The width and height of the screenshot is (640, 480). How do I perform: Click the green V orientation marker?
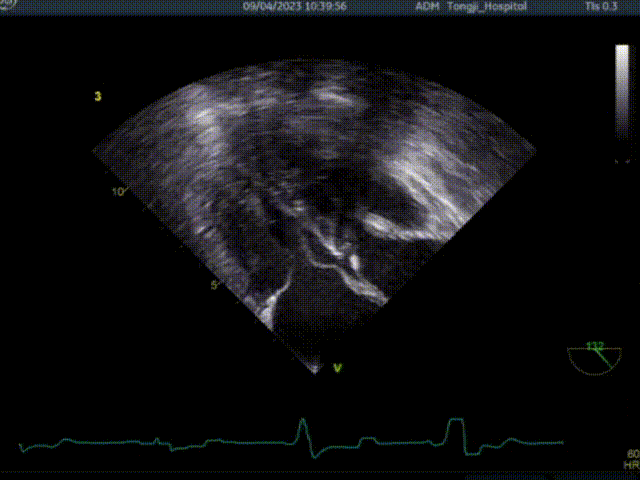(x=338, y=368)
